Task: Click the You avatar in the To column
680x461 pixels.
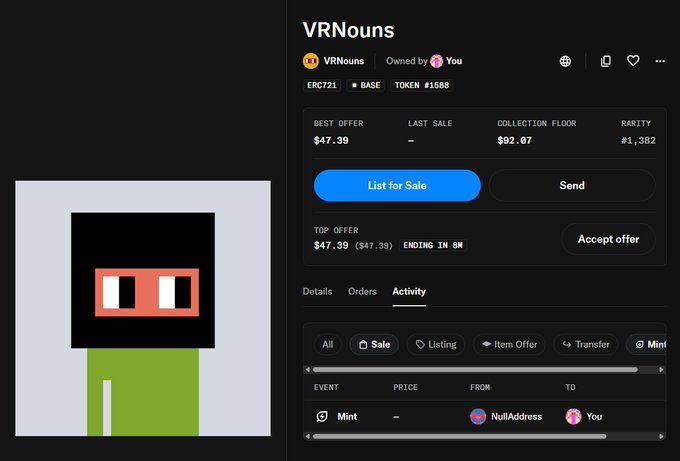Action: (x=573, y=416)
